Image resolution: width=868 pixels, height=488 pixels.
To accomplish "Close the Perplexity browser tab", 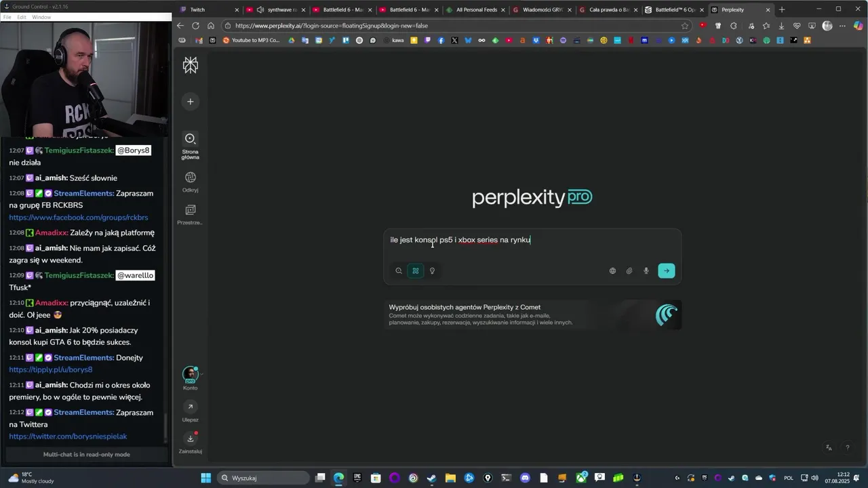I will pos(768,10).
